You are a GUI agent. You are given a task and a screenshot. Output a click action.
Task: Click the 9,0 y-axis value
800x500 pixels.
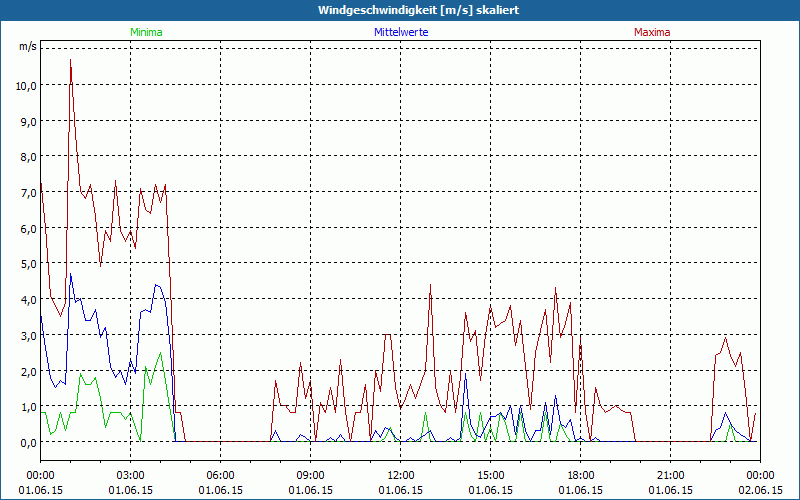coord(29,121)
